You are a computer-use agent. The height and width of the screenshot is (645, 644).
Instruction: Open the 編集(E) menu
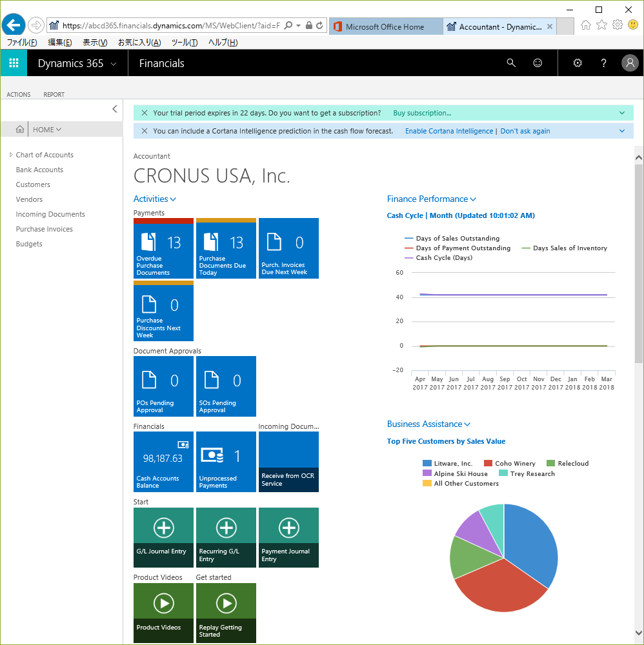point(59,43)
